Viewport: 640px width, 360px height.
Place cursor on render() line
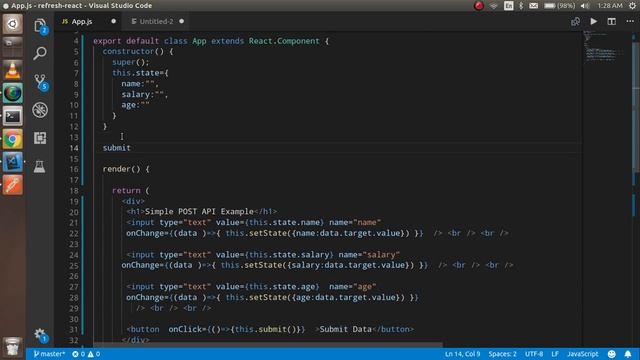[126, 169]
